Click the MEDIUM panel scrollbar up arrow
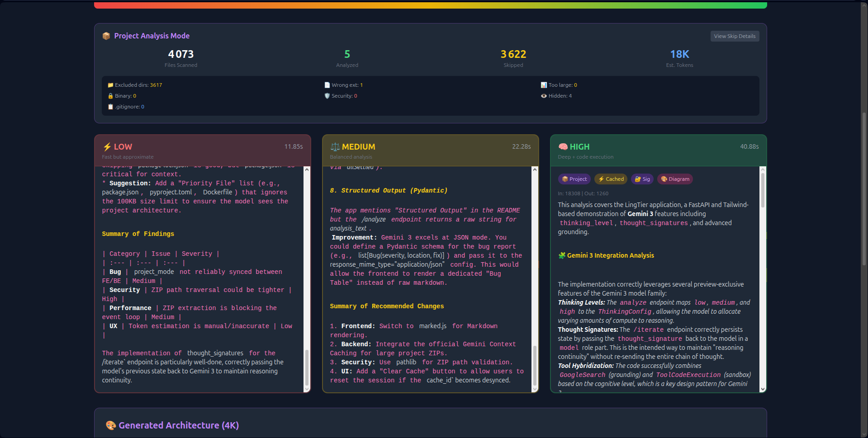 pyautogui.click(x=535, y=170)
